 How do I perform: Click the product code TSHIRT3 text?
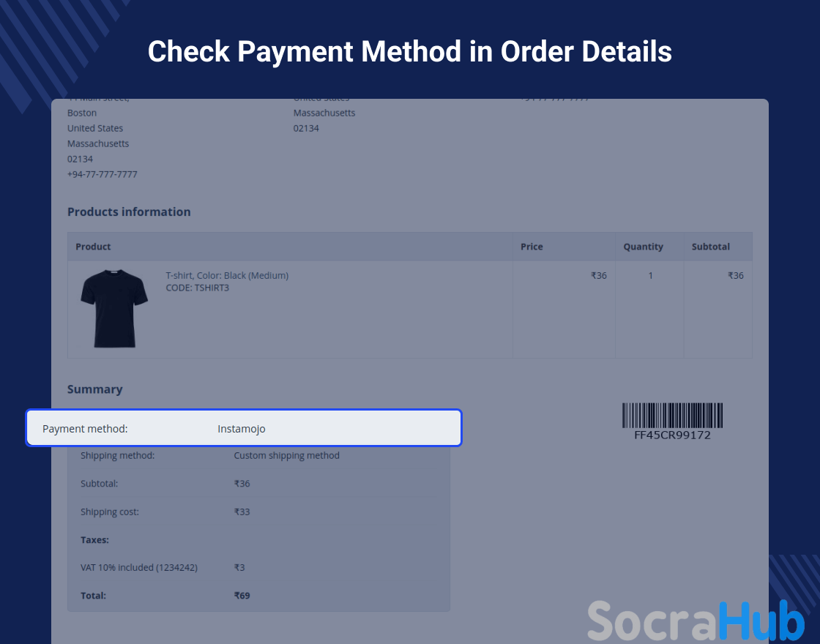pos(197,288)
